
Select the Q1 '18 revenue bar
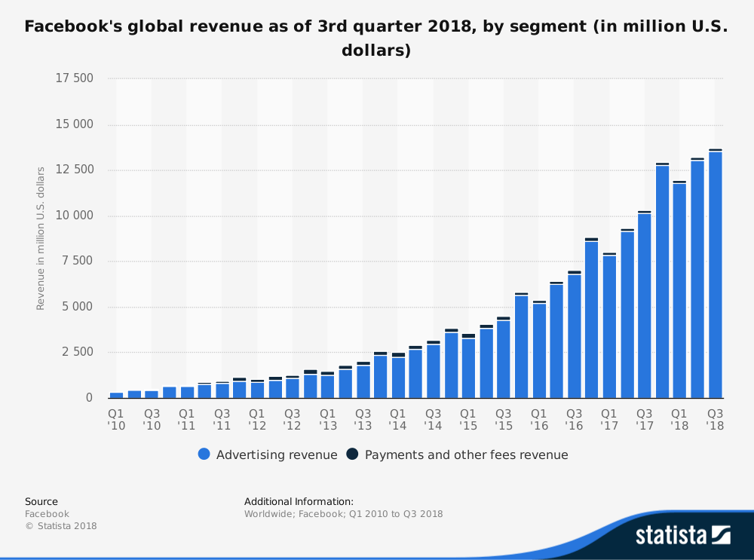tap(679, 289)
